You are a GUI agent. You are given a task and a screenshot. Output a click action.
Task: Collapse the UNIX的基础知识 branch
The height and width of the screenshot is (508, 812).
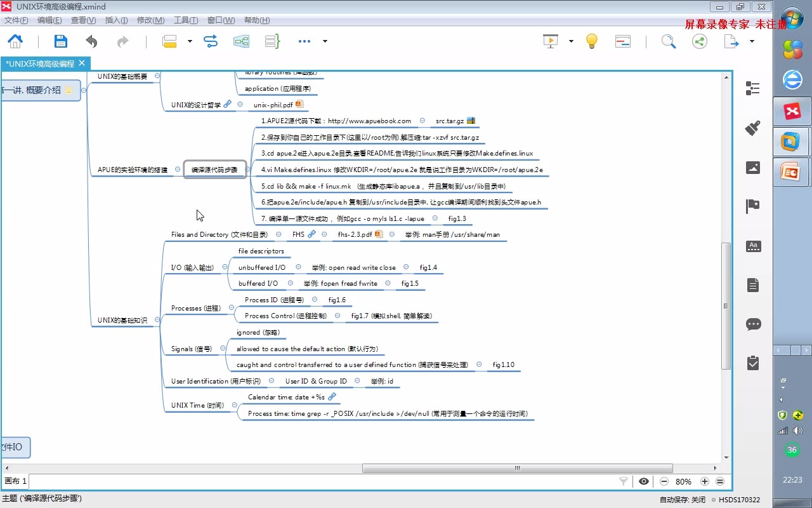pos(157,320)
